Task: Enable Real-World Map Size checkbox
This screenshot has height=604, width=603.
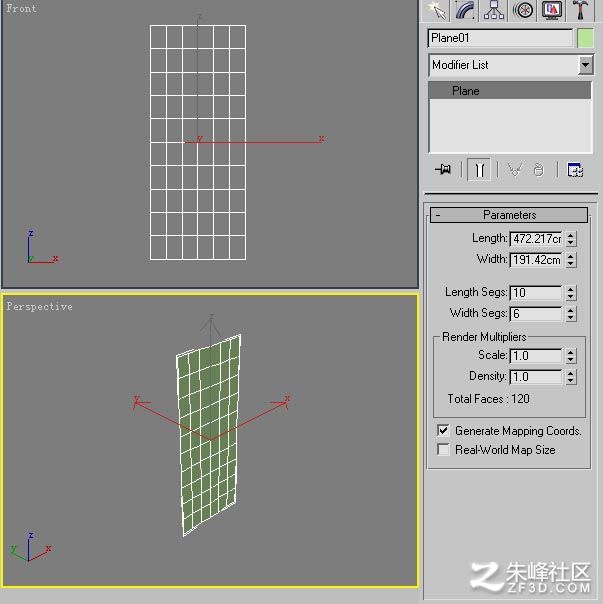Action: 443,449
